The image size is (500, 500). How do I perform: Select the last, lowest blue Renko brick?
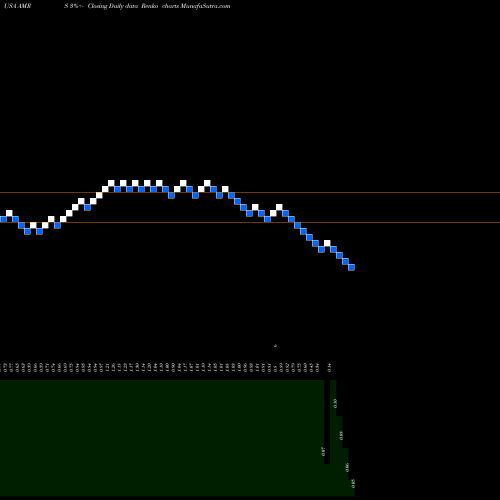(351, 267)
